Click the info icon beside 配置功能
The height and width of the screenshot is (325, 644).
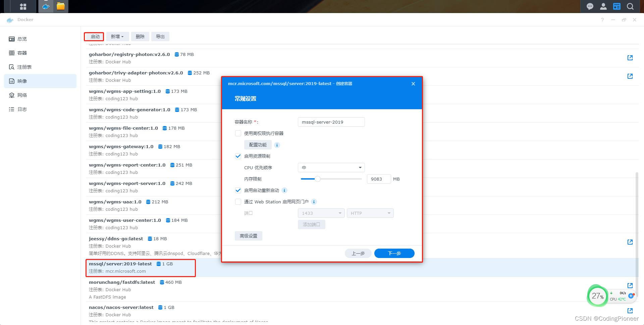(x=277, y=145)
